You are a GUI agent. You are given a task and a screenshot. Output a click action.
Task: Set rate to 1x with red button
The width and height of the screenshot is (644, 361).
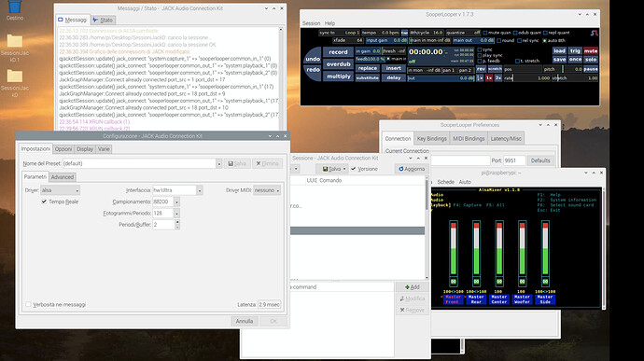[x=489, y=77]
